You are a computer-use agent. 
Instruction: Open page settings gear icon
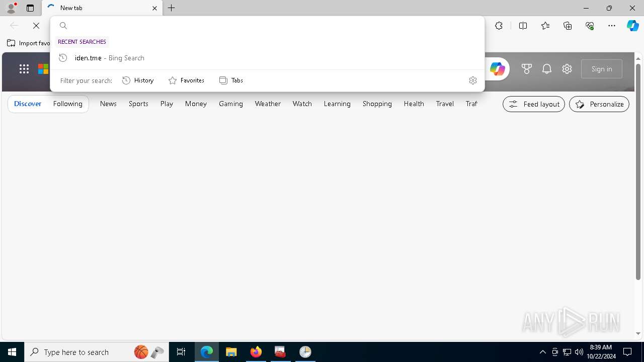pos(567,69)
